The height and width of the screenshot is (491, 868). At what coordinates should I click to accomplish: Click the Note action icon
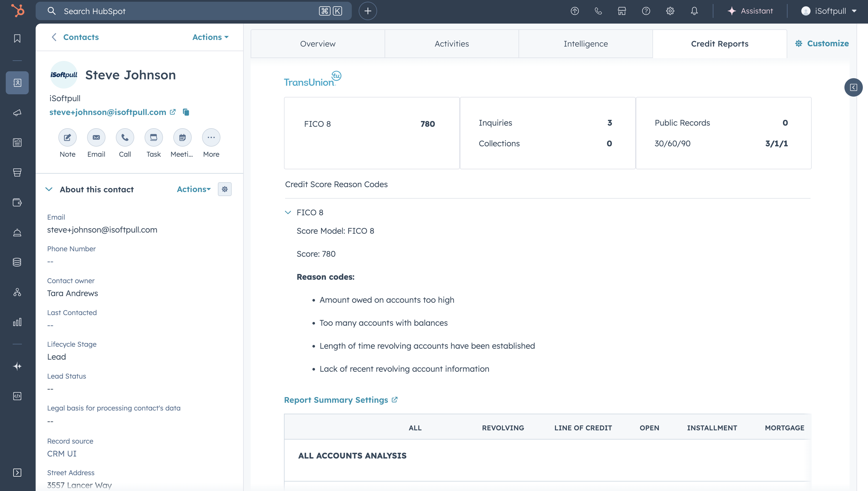pos(68,138)
